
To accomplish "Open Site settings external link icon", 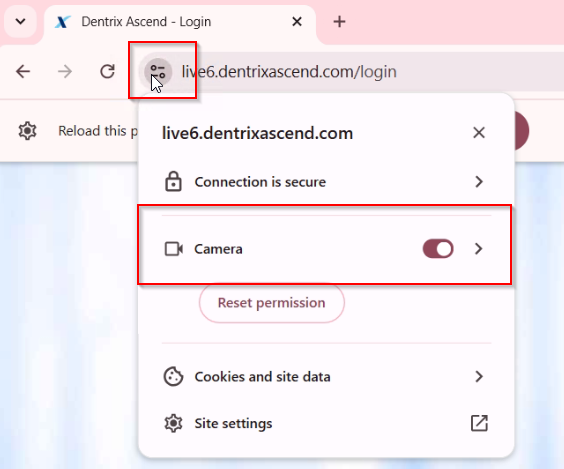I will (479, 423).
